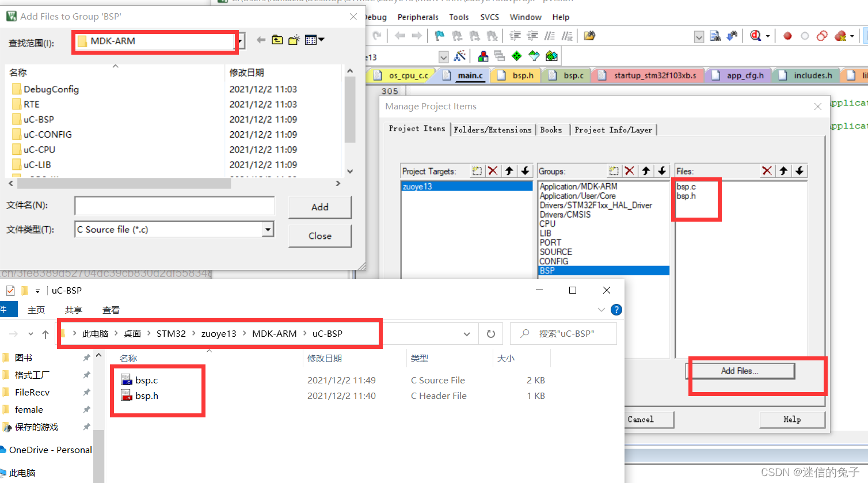Toggle disable all breakpoints icon
This screenshot has width=868, height=483.
822,36
